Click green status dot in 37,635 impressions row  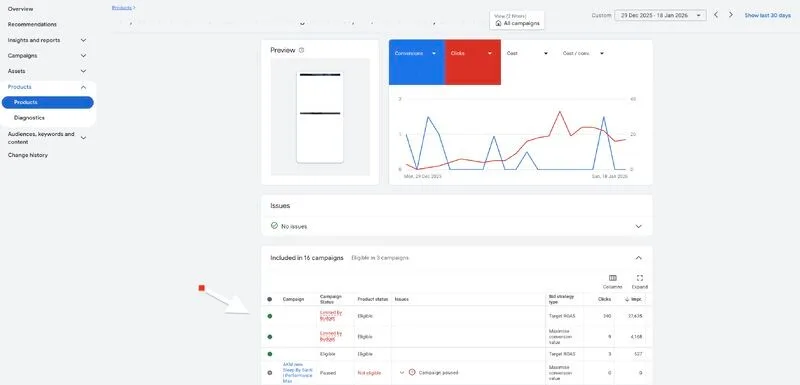pyautogui.click(x=269, y=316)
